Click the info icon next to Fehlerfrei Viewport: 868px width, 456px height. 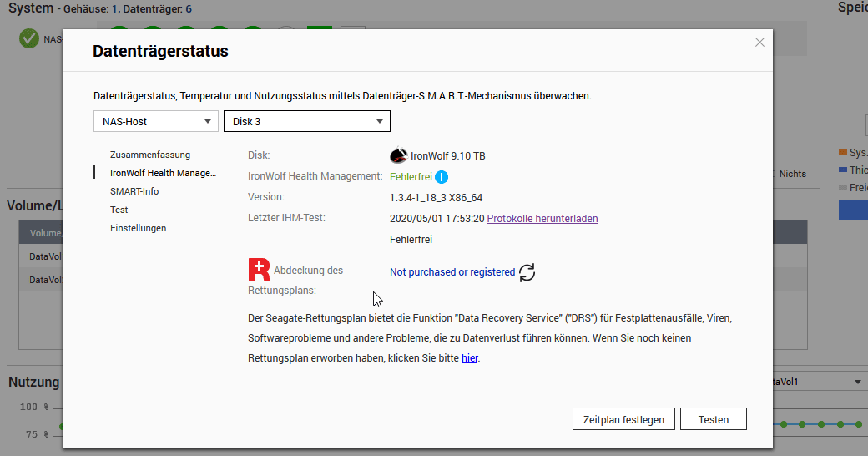point(442,177)
